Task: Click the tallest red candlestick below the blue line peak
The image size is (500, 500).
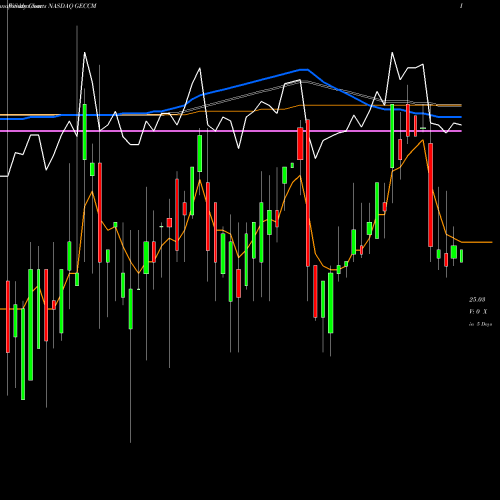Action: pyautogui.click(x=308, y=193)
